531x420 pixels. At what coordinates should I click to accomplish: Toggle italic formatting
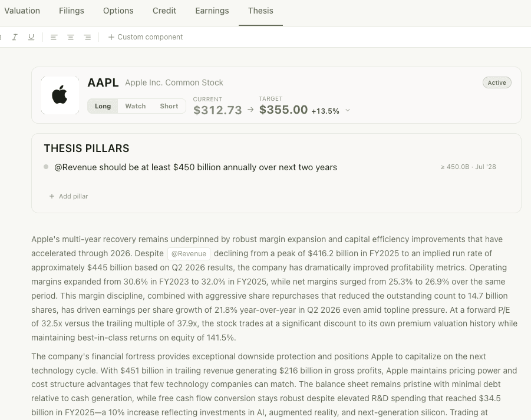coord(15,37)
